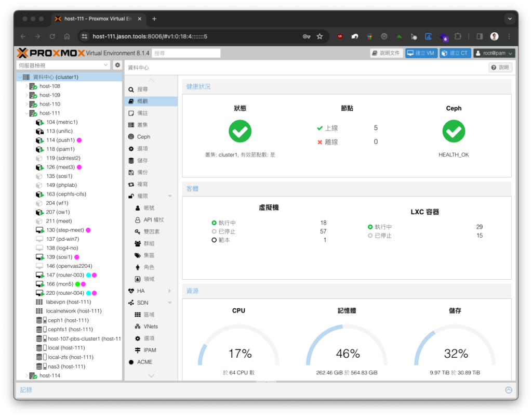Click browser reload icon
Screen dimensions: 532x417
pos(52,36)
